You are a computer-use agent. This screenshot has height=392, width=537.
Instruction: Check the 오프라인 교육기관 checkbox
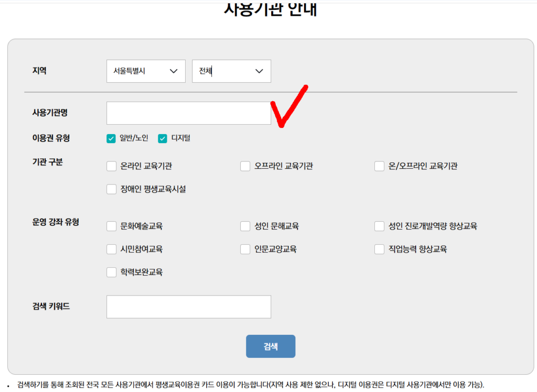tap(245, 166)
